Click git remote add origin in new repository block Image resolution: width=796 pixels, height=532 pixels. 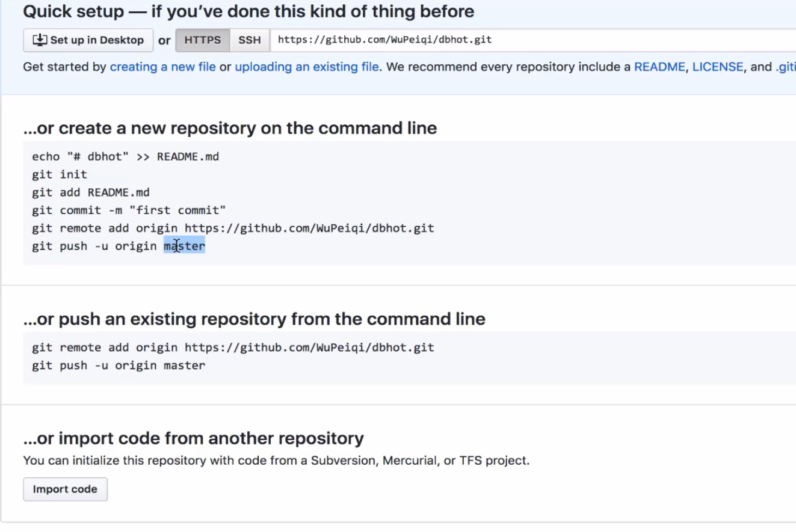coord(233,228)
